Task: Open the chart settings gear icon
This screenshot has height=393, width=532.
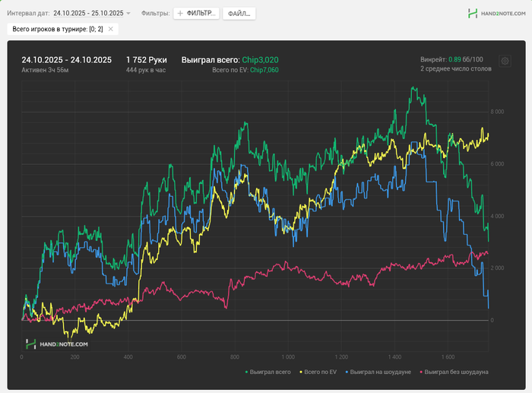Action: tap(505, 61)
